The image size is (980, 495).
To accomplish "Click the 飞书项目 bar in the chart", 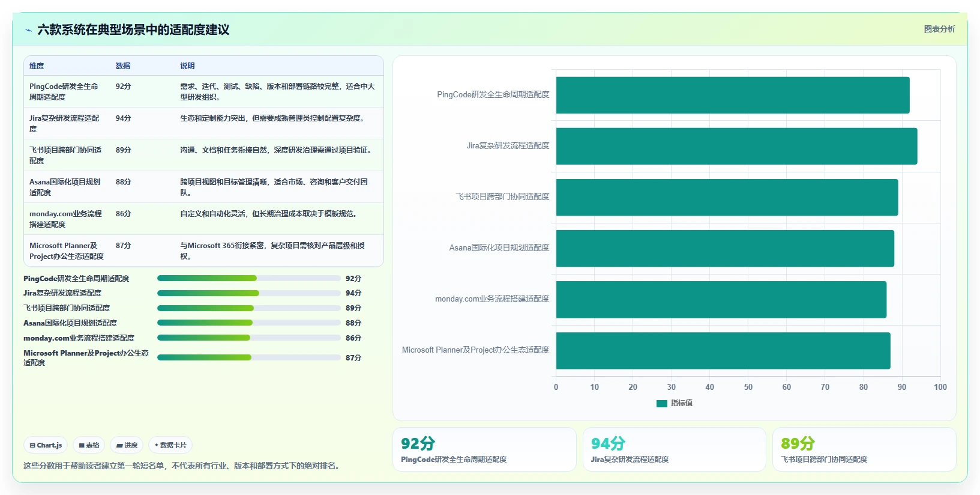I will (x=727, y=197).
